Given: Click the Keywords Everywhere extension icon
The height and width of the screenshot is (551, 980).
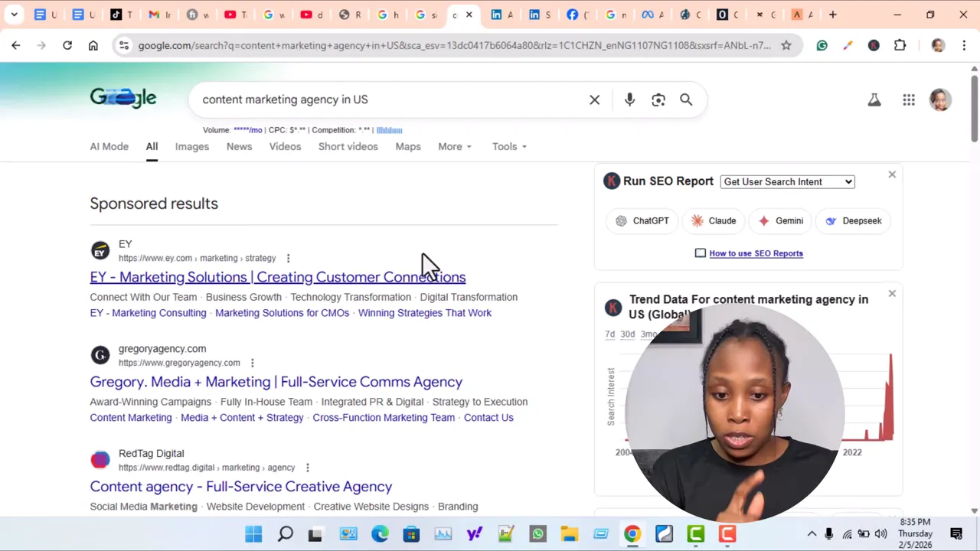Looking at the screenshot, I should click(874, 45).
